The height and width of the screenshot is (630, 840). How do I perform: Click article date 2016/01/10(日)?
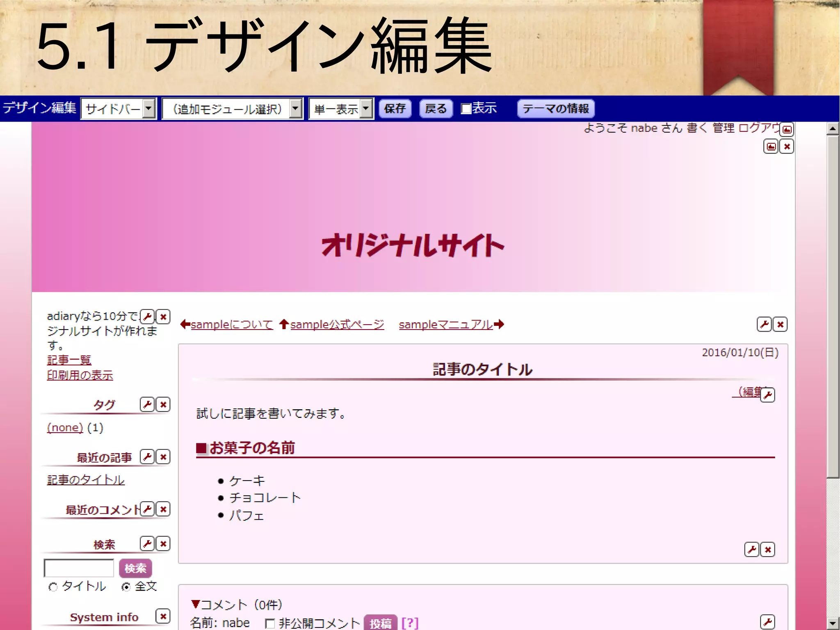coord(740,353)
